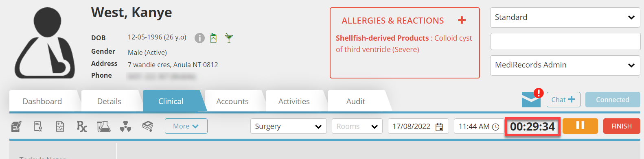Image resolution: width=644 pixels, height=159 pixels.
Task: Switch to the Audit tab
Action: coord(356,101)
